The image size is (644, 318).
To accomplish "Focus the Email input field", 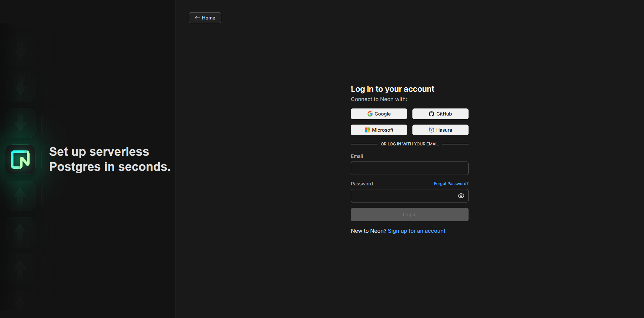I will click(x=410, y=168).
